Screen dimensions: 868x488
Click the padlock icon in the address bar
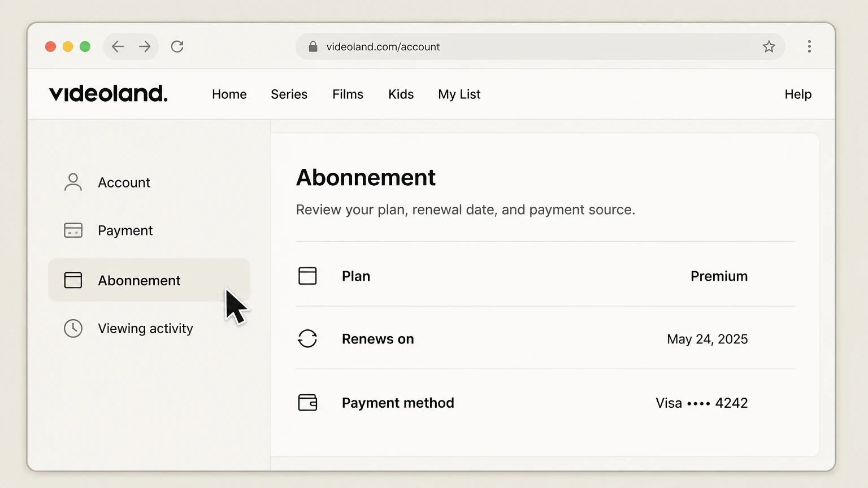click(x=313, y=46)
